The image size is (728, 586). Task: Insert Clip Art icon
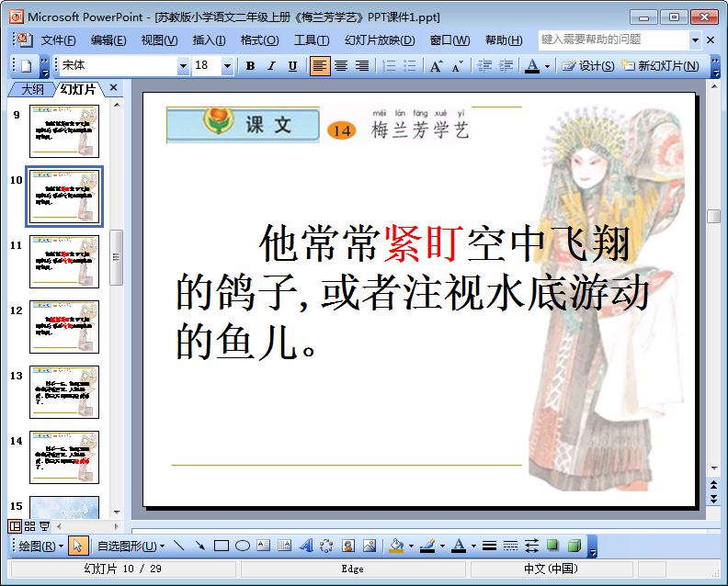point(347,546)
